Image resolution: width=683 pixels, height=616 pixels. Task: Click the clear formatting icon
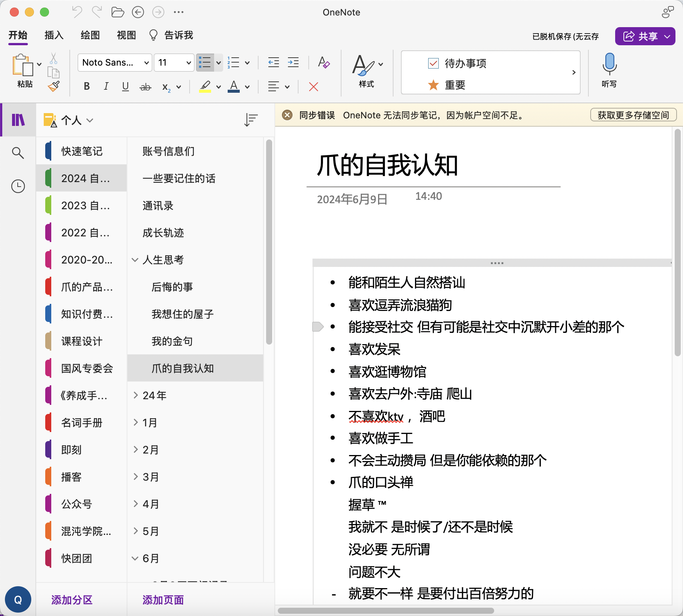pyautogui.click(x=323, y=63)
